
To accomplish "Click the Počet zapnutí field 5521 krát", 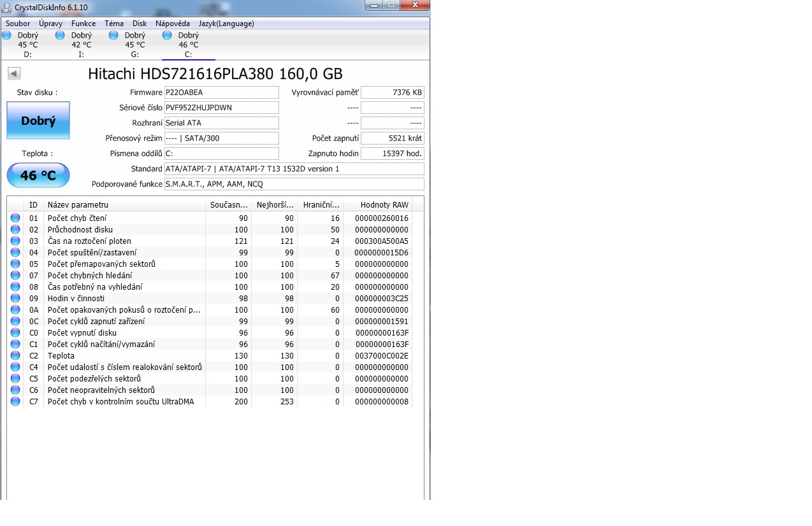I will 393,138.
